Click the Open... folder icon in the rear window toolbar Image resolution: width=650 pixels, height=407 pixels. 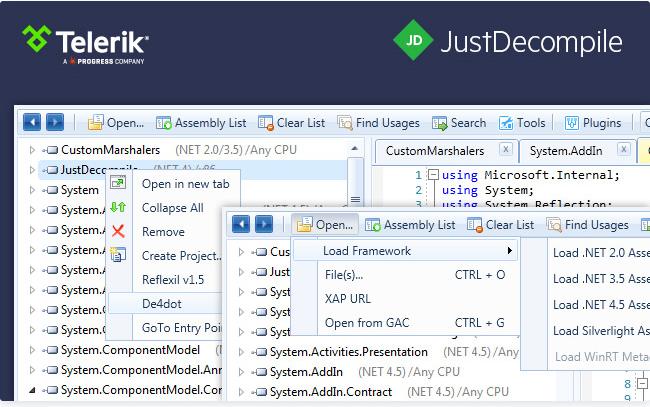[x=95, y=123]
